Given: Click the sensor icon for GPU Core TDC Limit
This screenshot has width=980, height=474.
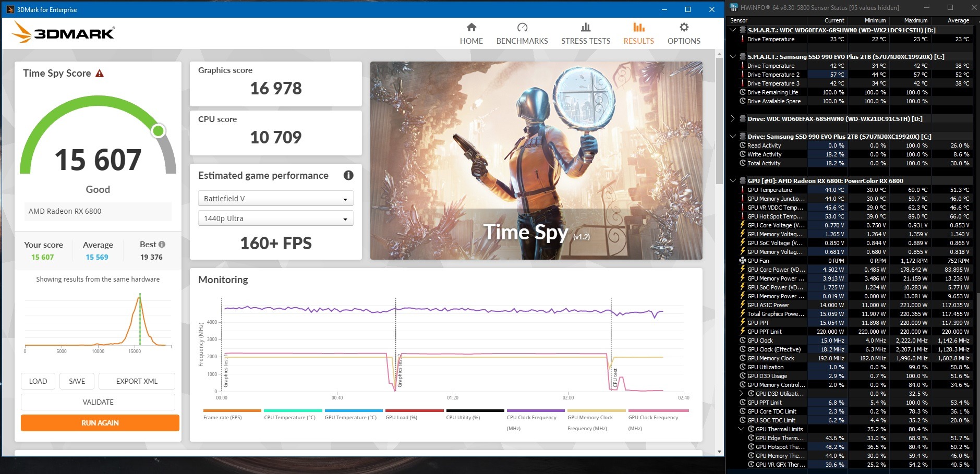Looking at the screenshot, I should pyautogui.click(x=743, y=411).
